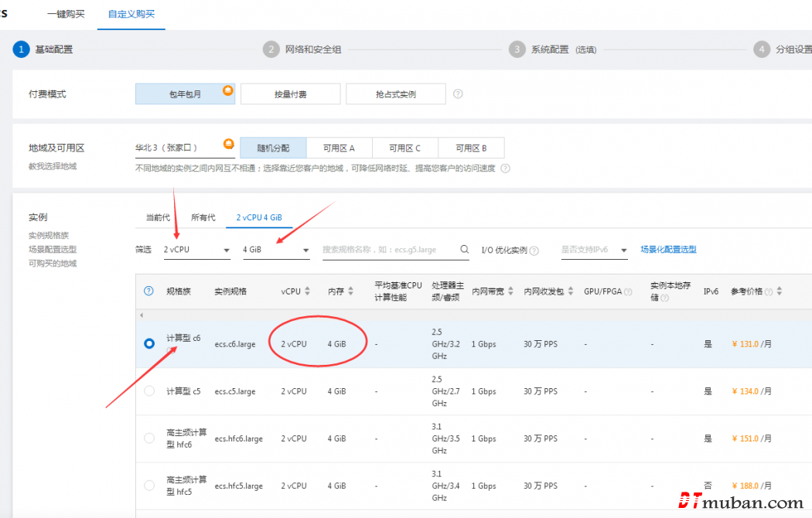Switch to the 一键购买 tab
Screen dimensions: 812x518
66,14
